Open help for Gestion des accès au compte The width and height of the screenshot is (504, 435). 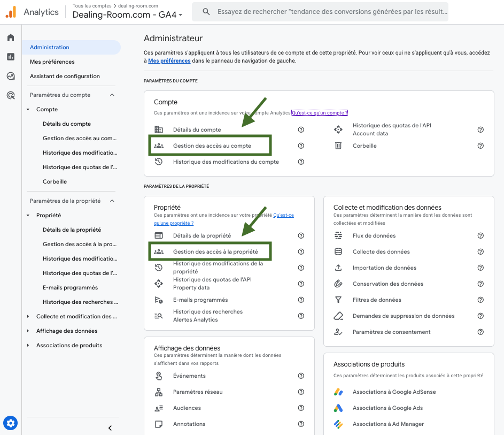[x=301, y=146]
